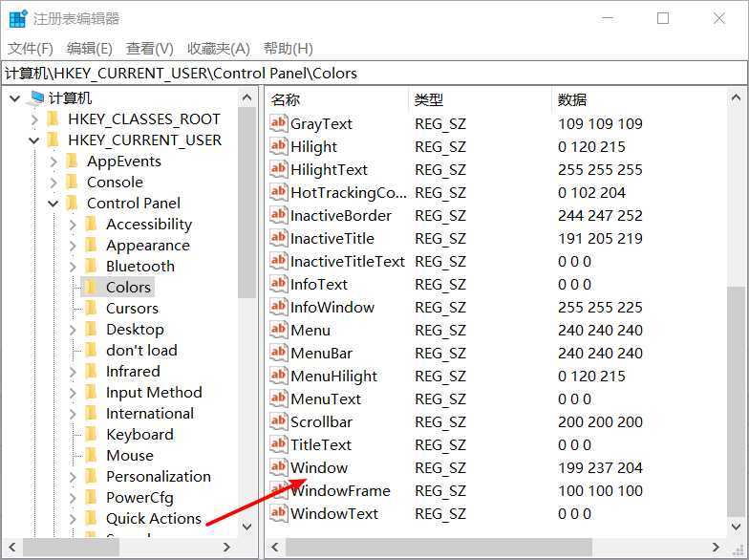Select the HotTrackingColor string value icon
The width and height of the screenshot is (749, 560).
(x=279, y=192)
